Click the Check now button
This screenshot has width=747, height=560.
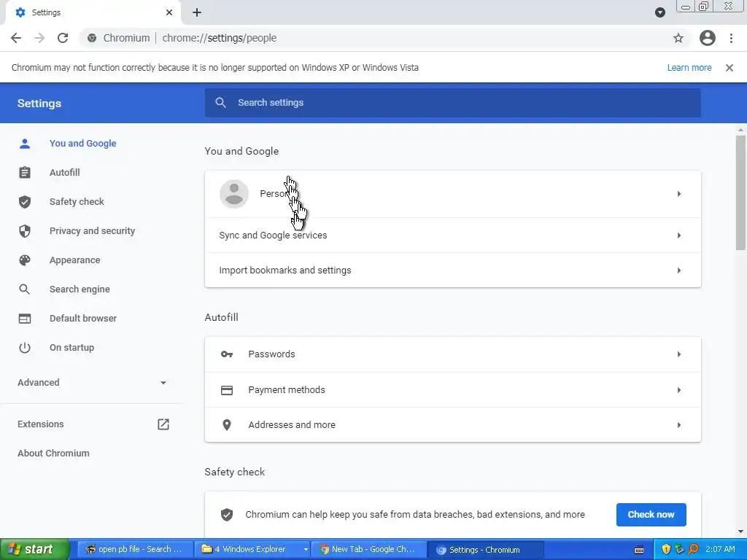[651, 514]
